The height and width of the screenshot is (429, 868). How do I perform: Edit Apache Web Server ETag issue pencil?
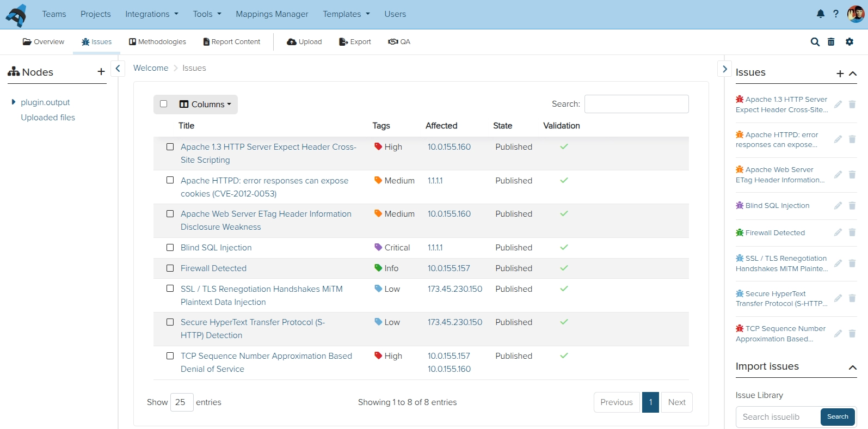(x=838, y=175)
